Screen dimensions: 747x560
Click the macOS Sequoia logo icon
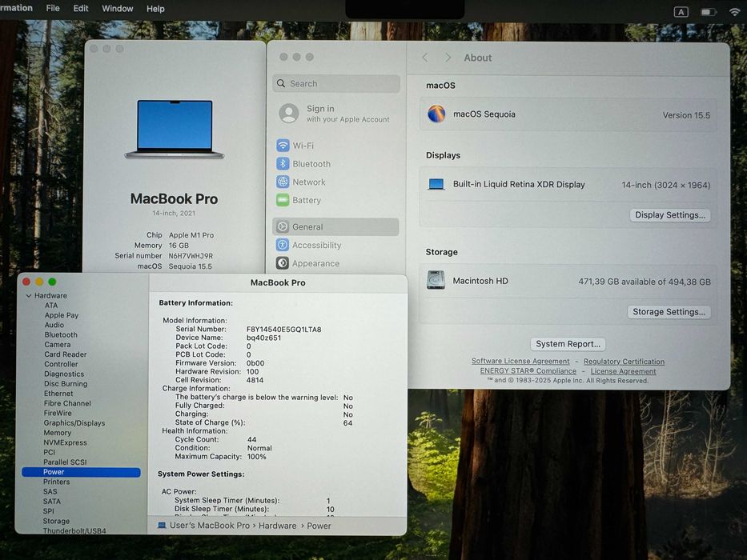(x=436, y=114)
